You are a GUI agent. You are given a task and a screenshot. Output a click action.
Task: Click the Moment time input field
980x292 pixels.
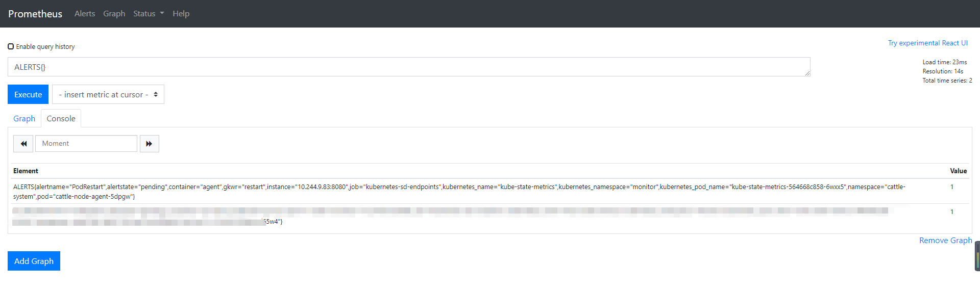[86, 144]
